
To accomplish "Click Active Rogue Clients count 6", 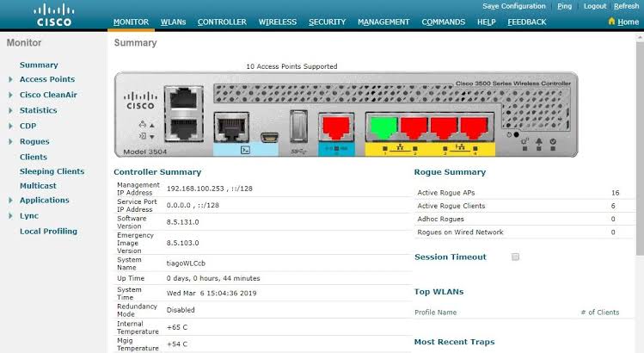I will (613, 206).
